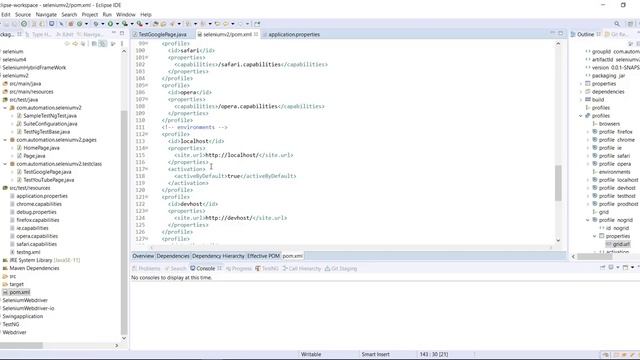Open Package Explorer view menu (three dots)
This screenshot has width=640, height=360.
point(122,43)
